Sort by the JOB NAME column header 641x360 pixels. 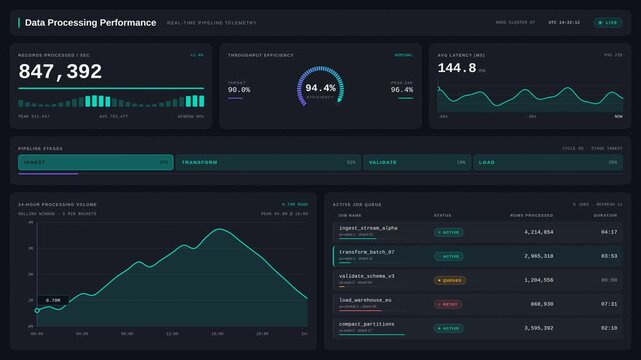click(x=350, y=215)
